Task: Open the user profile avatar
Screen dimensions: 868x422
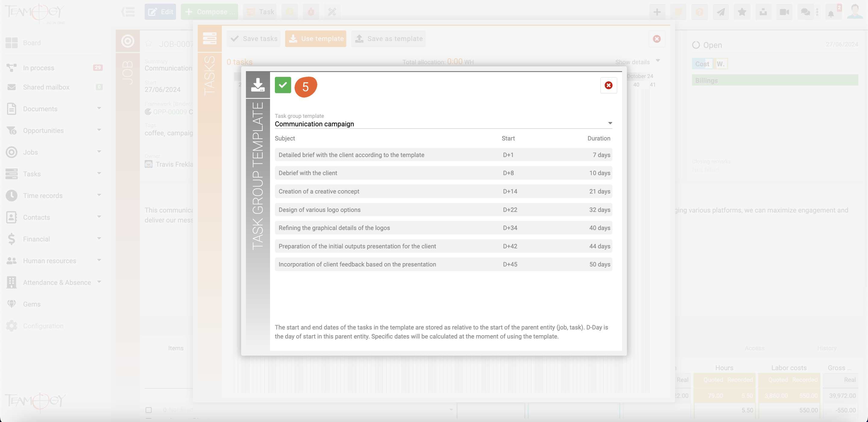Action: click(855, 11)
